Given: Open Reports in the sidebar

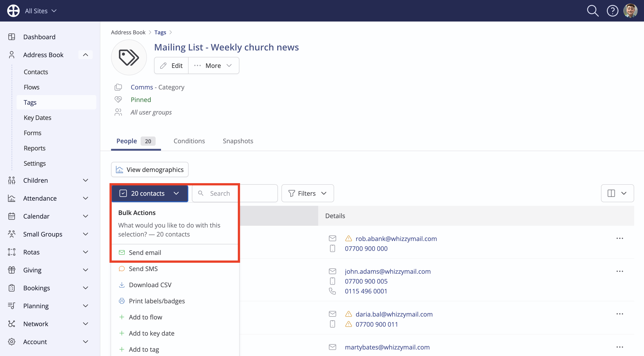Looking at the screenshot, I should coord(34,148).
